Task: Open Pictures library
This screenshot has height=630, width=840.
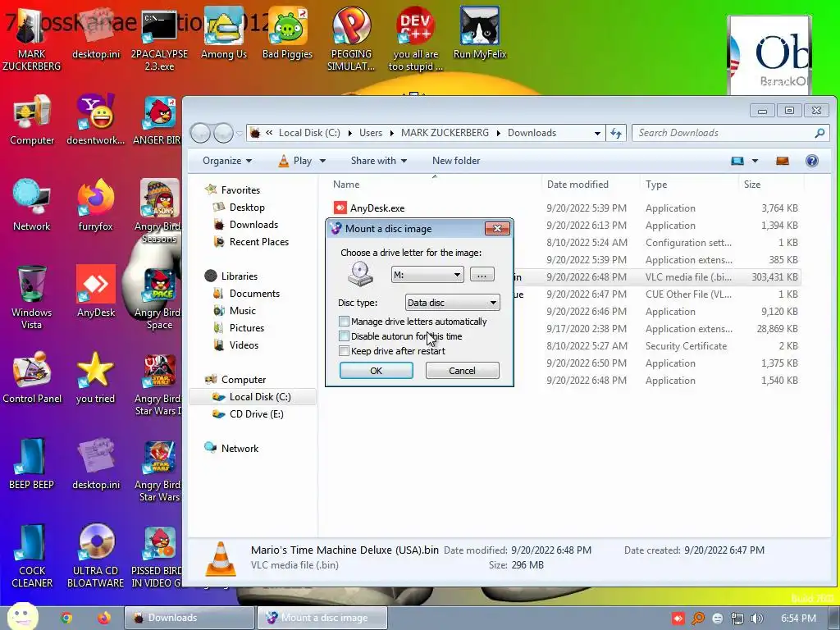Action: (247, 328)
